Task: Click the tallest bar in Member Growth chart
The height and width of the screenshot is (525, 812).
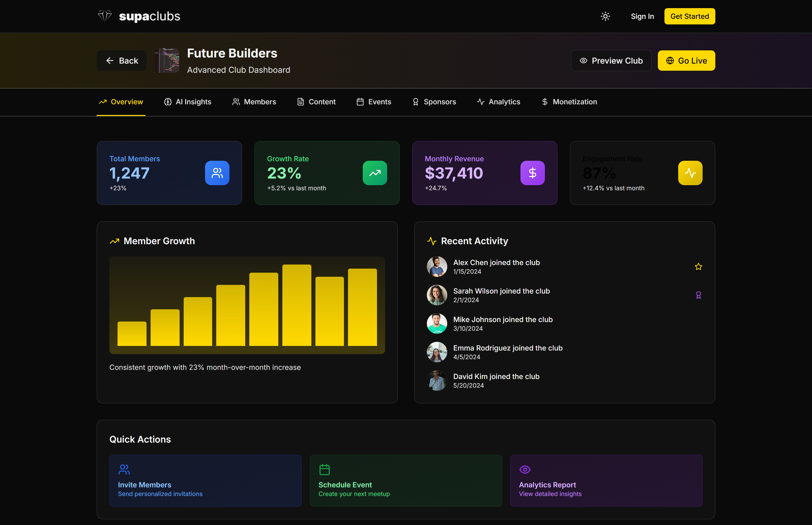Action: [297, 305]
